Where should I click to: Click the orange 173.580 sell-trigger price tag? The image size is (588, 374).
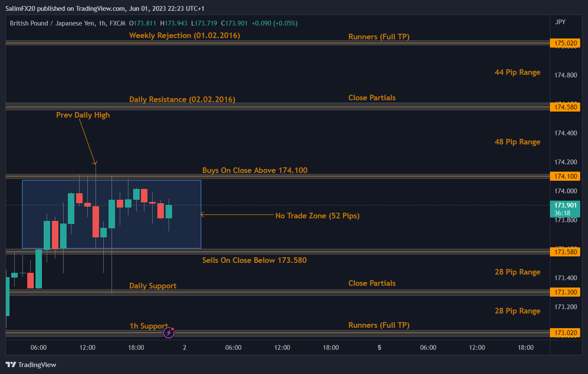click(x=565, y=251)
